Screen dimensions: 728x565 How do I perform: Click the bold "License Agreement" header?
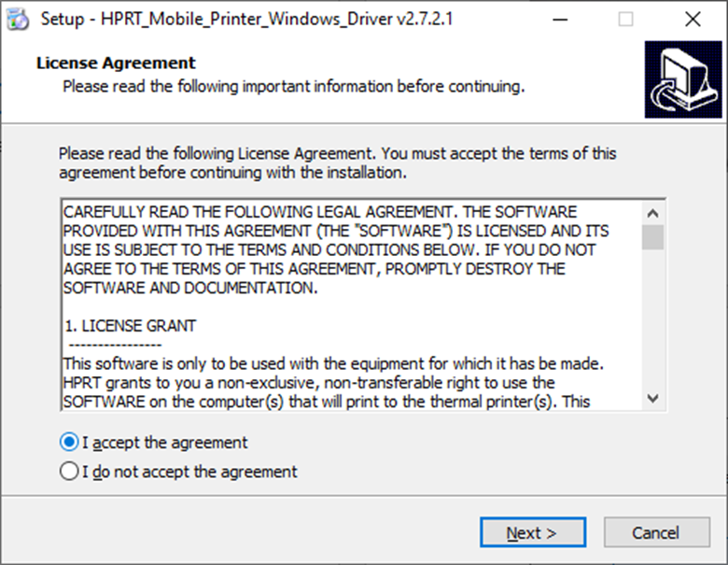point(116,64)
